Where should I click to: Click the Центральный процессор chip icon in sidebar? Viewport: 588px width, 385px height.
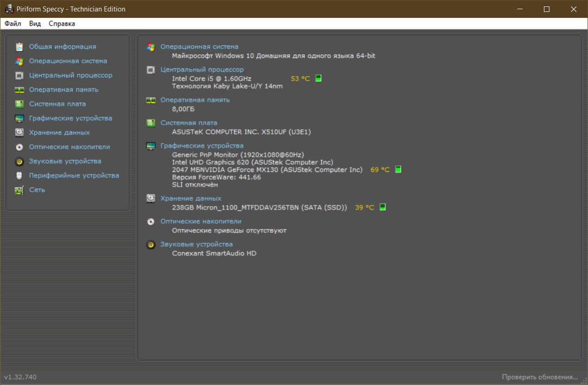coord(19,75)
